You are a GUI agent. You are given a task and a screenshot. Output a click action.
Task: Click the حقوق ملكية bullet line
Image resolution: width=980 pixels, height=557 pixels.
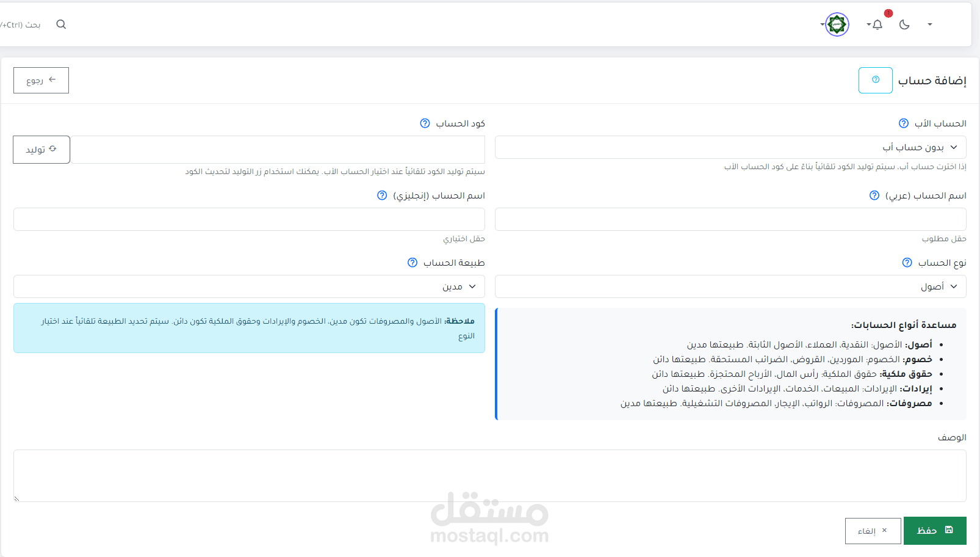click(792, 374)
